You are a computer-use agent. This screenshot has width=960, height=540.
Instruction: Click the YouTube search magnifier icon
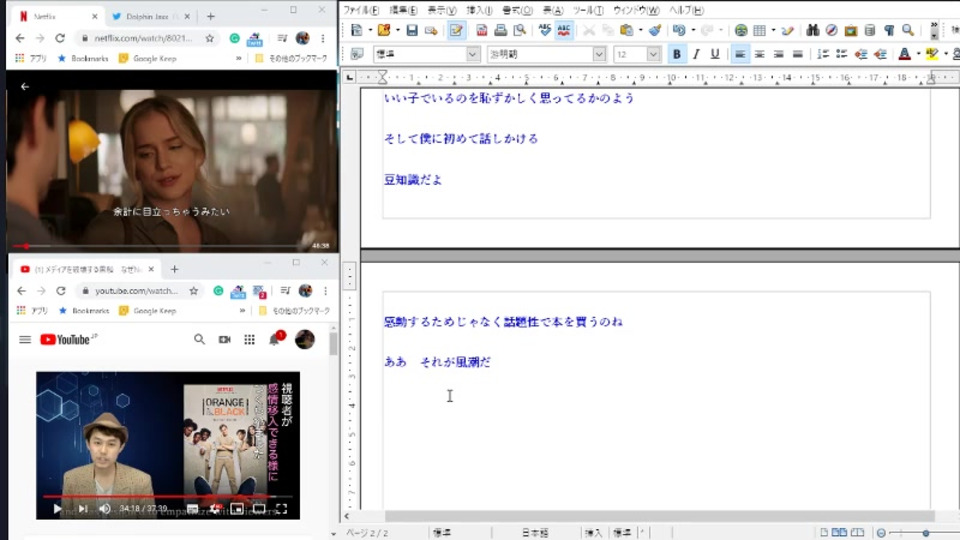[199, 340]
